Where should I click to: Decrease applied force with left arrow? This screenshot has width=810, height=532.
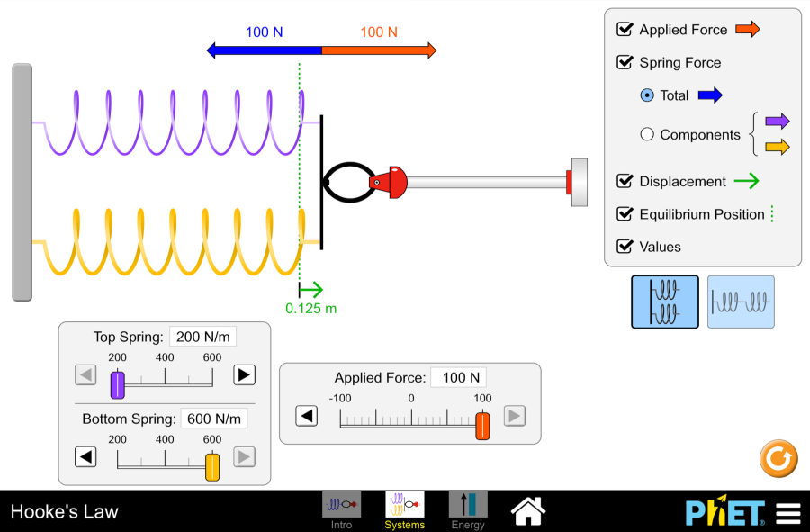(x=308, y=415)
